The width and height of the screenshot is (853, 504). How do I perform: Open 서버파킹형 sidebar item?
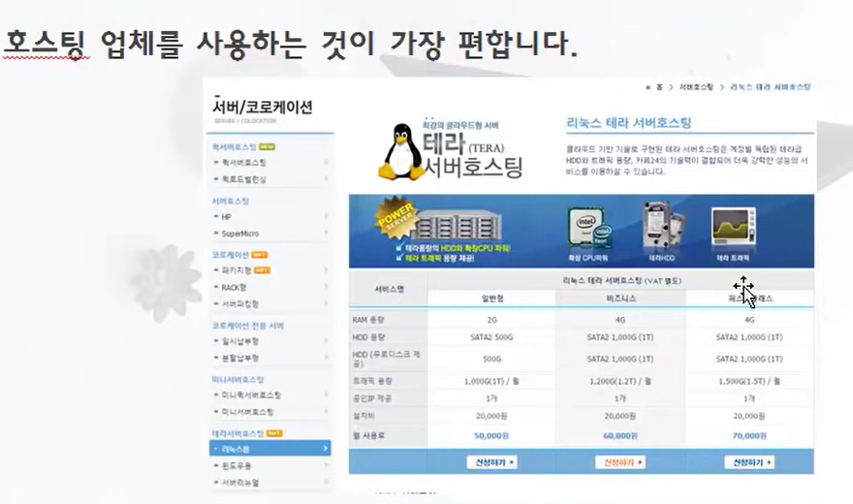(x=240, y=303)
